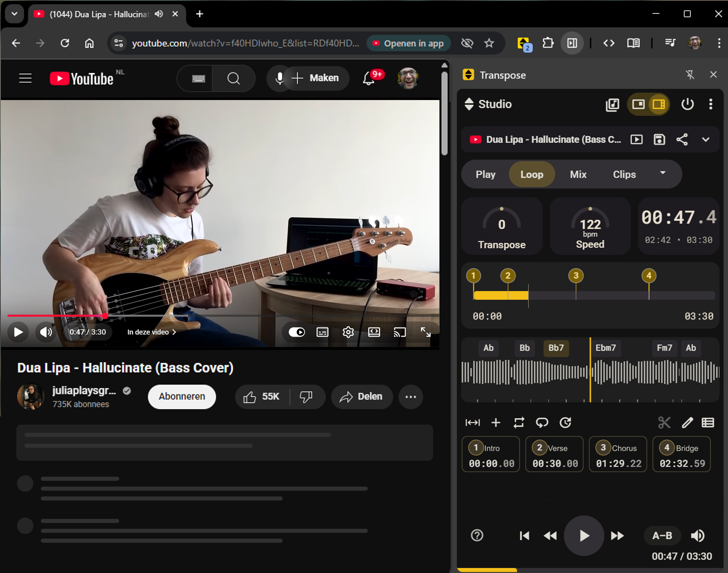Open the Chrome three-dot menu

click(719, 43)
